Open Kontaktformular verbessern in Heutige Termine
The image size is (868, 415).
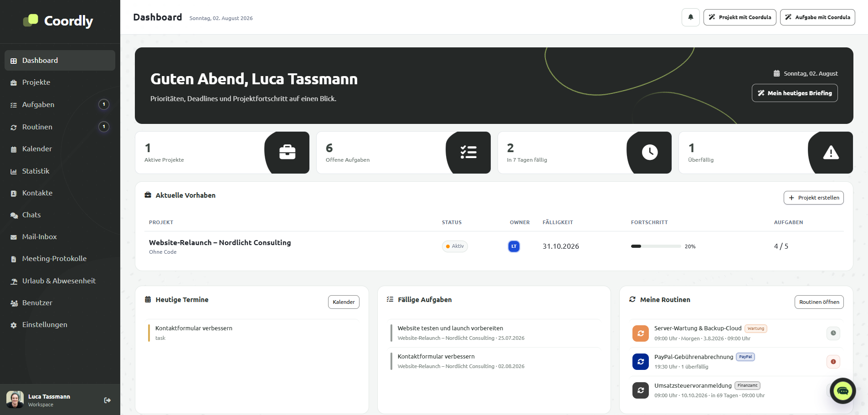(194, 328)
